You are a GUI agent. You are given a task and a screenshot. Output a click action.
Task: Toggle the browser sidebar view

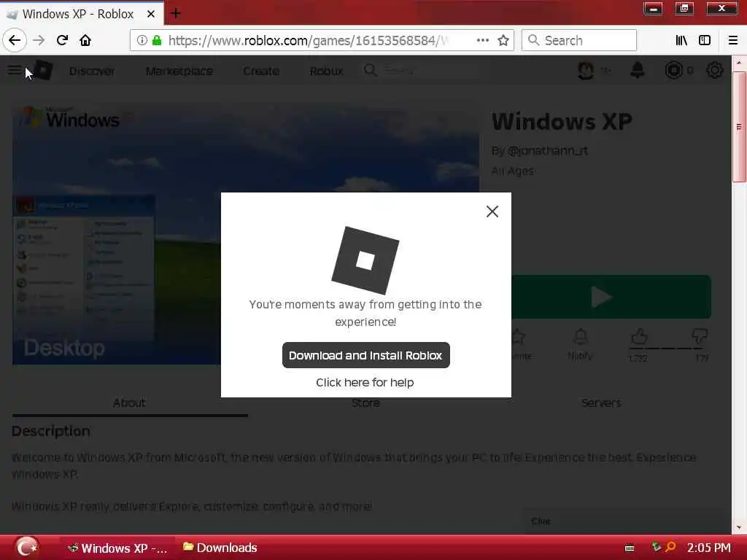tap(705, 41)
